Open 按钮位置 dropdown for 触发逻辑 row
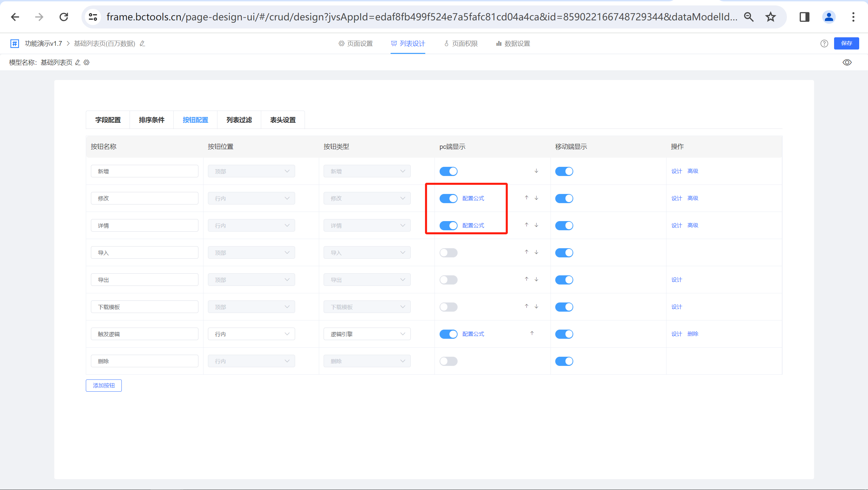 point(251,334)
